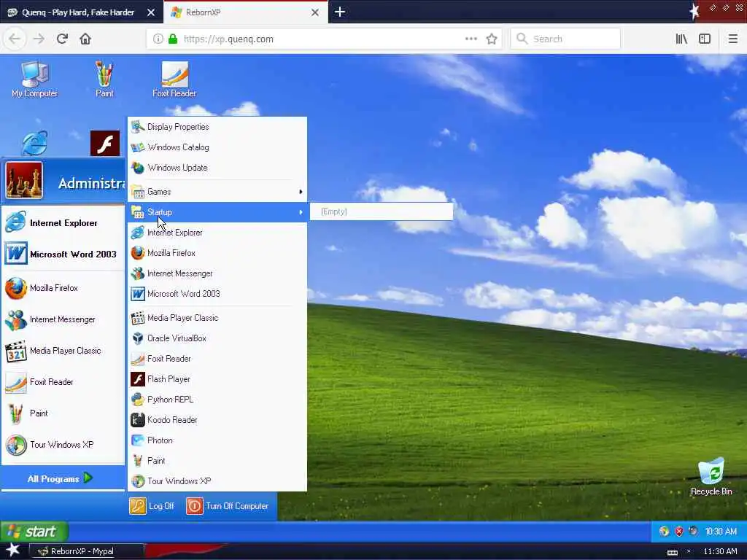Image resolution: width=747 pixels, height=560 pixels.
Task: Click the XP tray red shield icon
Action: [x=679, y=532]
